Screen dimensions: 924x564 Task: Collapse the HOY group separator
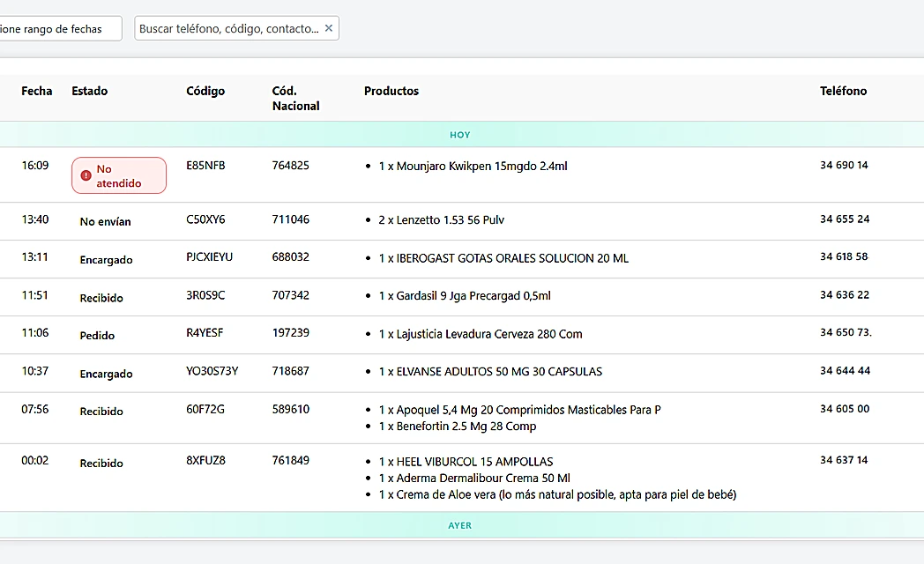tap(460, 135)
